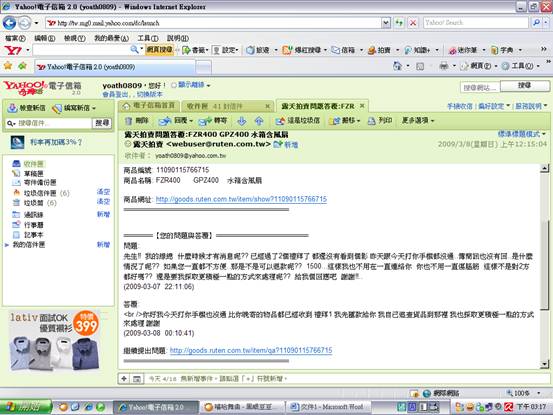This screenshot has width=553, height=415.
Task: Open the 我的最愛(A) menu
Action: tap(111, 38)
